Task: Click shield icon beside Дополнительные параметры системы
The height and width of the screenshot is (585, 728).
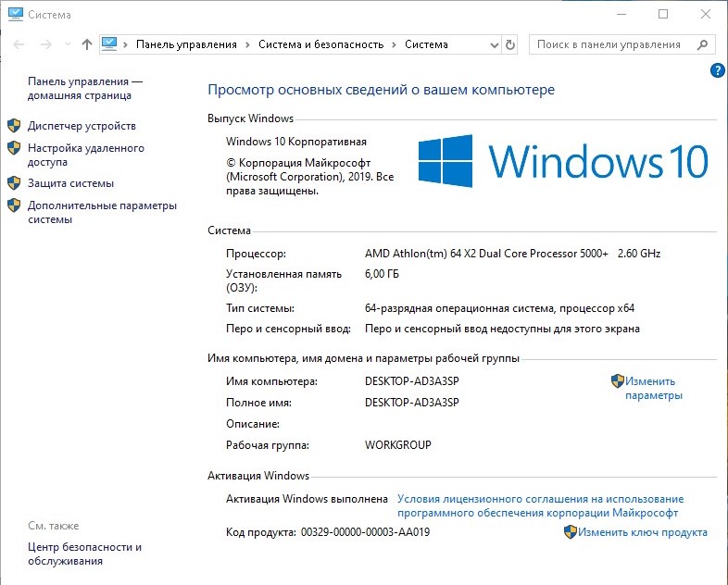Action: (x=14, y=205)
